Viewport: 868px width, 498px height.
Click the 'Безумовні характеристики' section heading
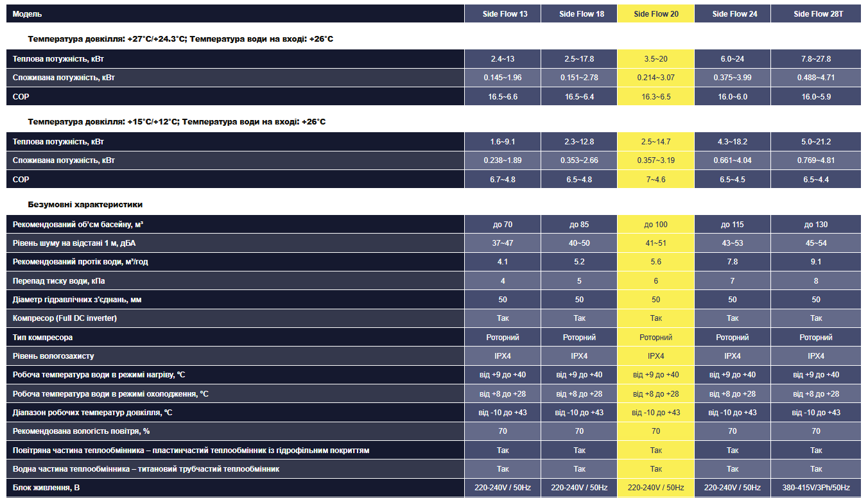tap(85, 205)
